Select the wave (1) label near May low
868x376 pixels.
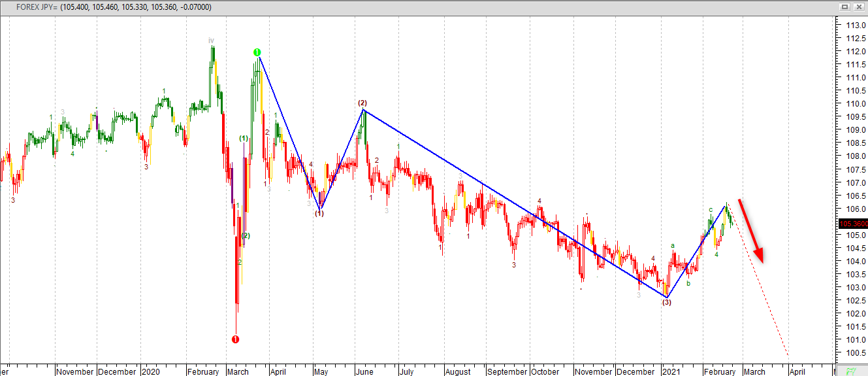pyautogui.click(x=319, y=214)
